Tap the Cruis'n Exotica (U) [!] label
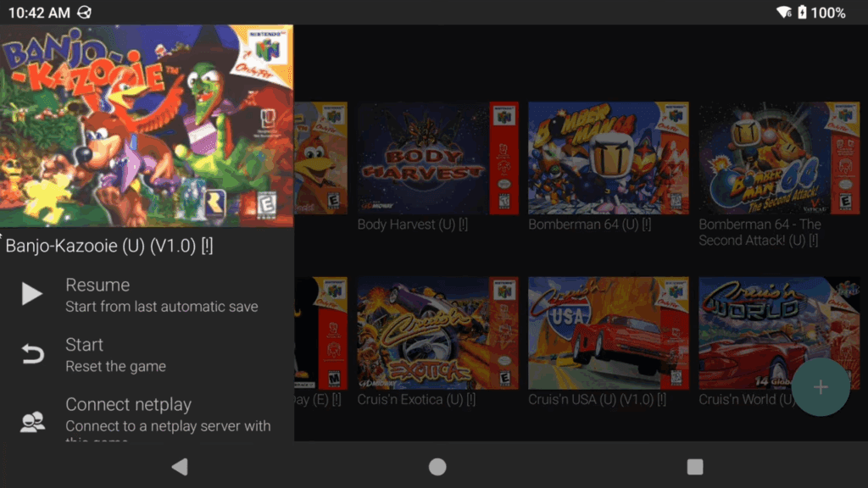The image size is (868, 488). click(416, 400)
